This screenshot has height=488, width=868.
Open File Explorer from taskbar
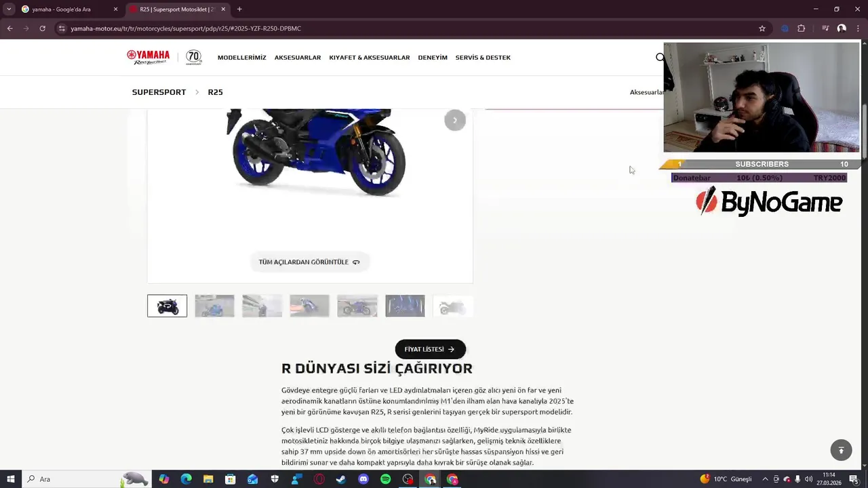208,479
